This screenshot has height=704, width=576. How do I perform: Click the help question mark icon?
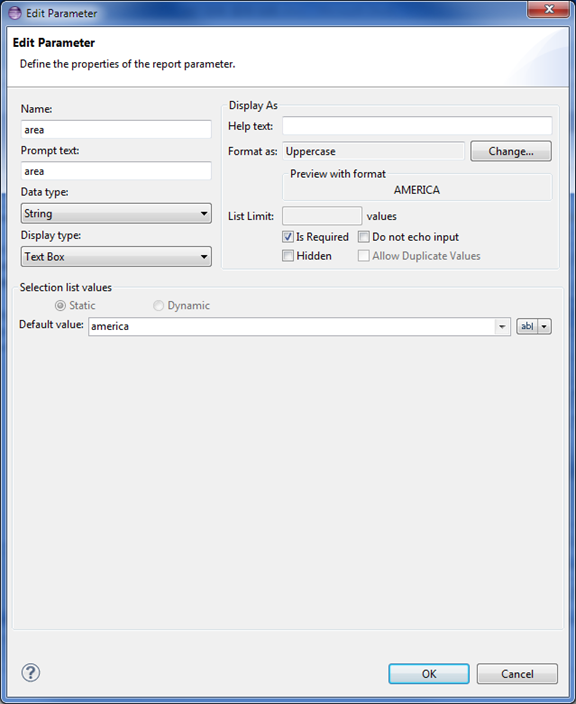31,673
